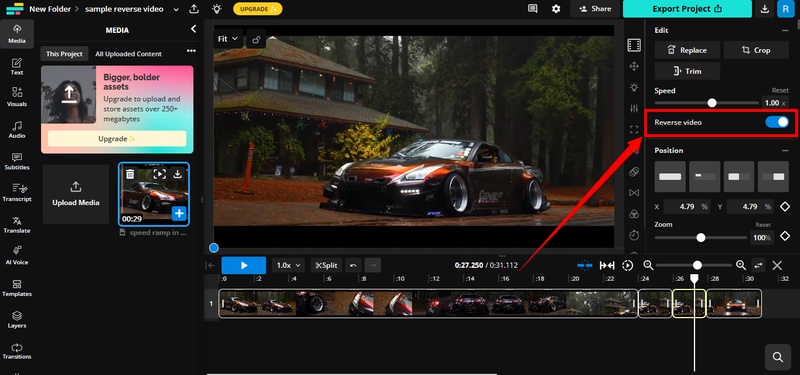Click the Share button
This screenshot has height=375, width=800.
click(595, 9)
